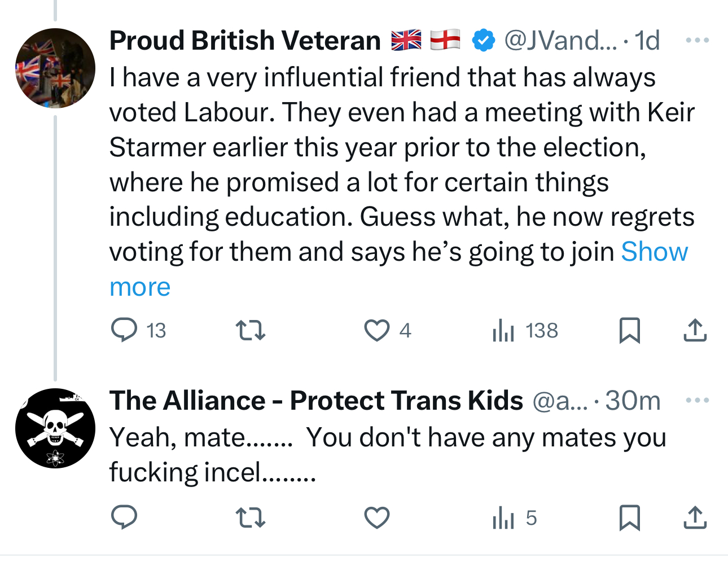Open The Alliance - Protect Trans Kids profile

click(x=316, y=401)
